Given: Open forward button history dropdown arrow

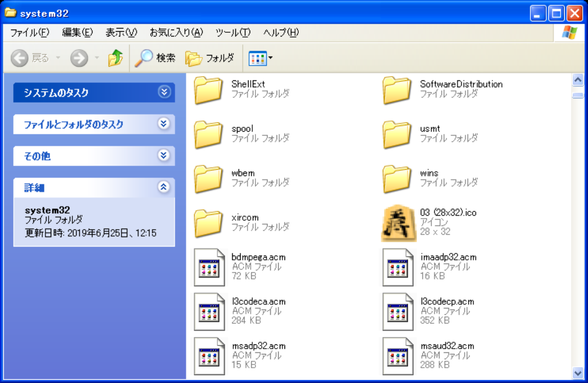Looking at the screenshot, I should [97, 58].
